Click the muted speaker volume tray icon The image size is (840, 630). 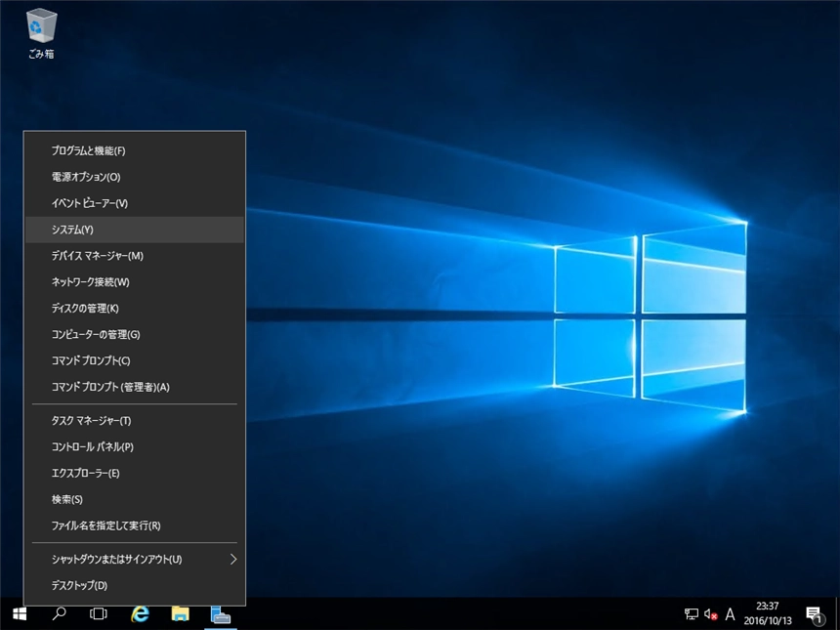pos(711,614)
